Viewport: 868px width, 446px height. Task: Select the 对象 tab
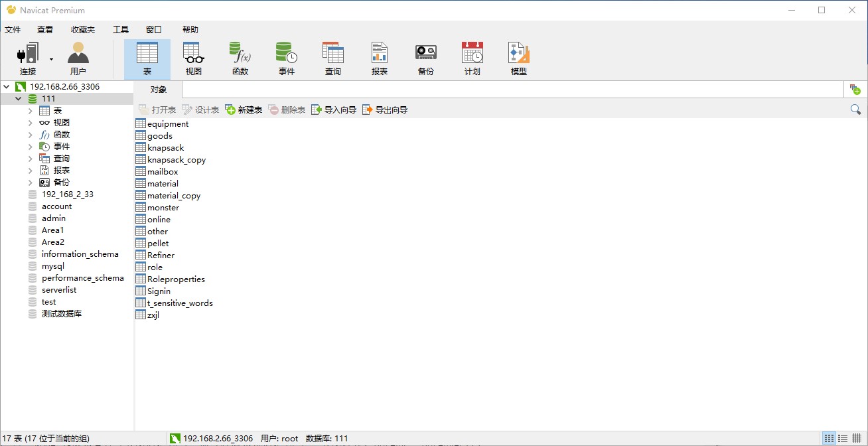point(158,90)
